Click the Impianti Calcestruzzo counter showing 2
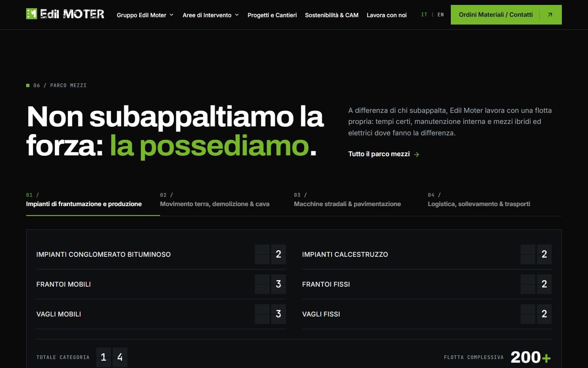Image resolution: width=588 pixels, height=368 pixels. [536, 254]
